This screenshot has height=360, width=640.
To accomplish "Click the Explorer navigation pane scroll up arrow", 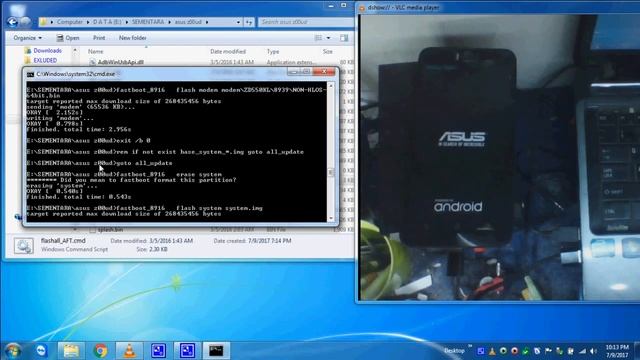I will point(75,50).
